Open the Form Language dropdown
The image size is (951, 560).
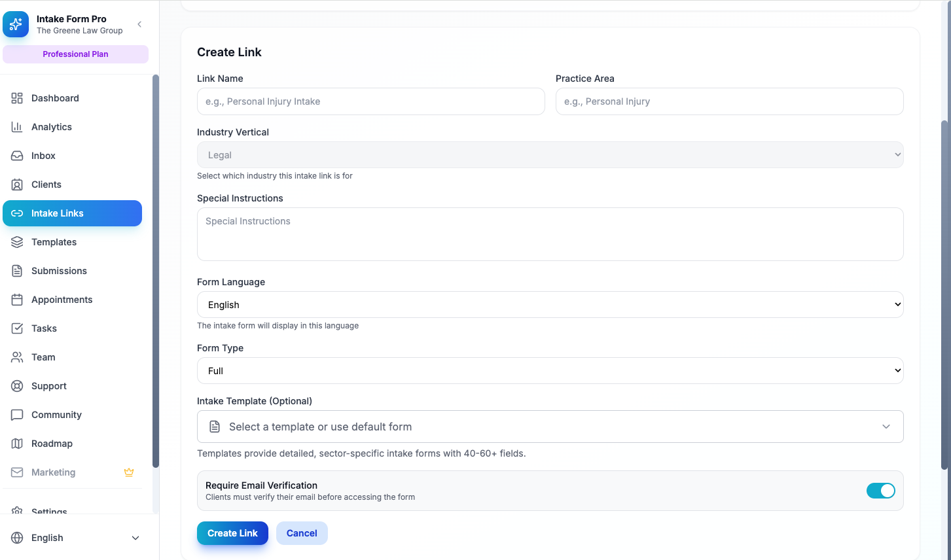point(550,304)
